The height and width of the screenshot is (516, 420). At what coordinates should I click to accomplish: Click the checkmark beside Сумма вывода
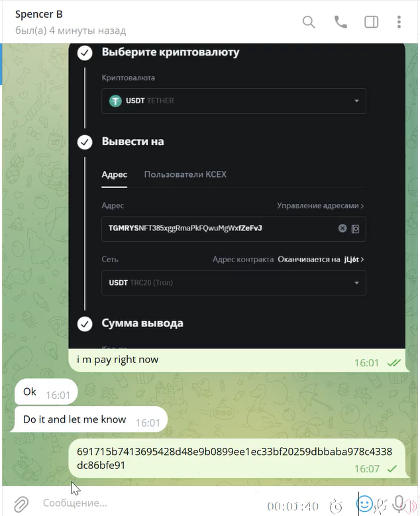(x=85, y=324)
